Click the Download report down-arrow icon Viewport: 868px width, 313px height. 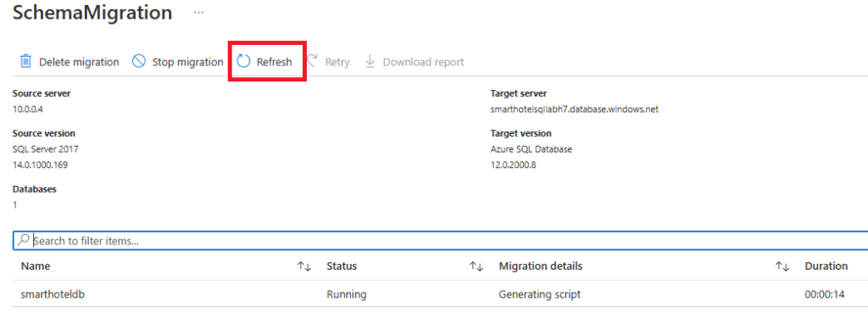(370, 61)
